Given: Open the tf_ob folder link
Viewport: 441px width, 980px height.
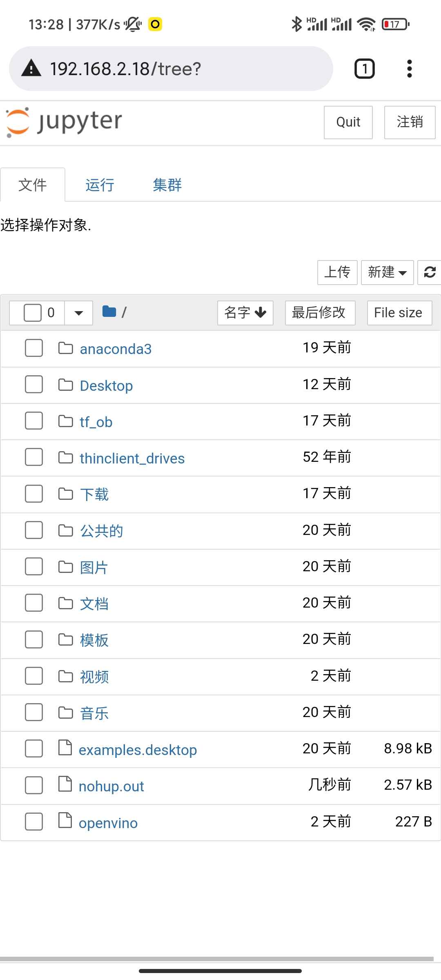Looking at the screenshot, I should point(96,421).
